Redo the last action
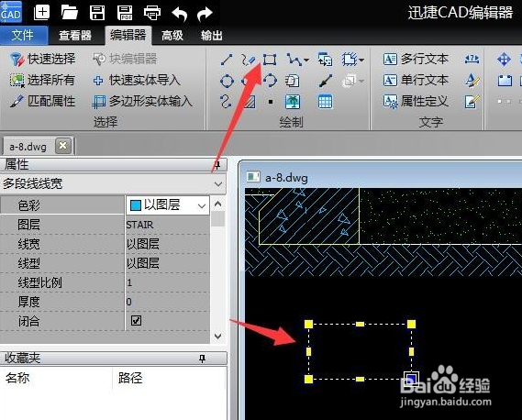 point(205,14)
